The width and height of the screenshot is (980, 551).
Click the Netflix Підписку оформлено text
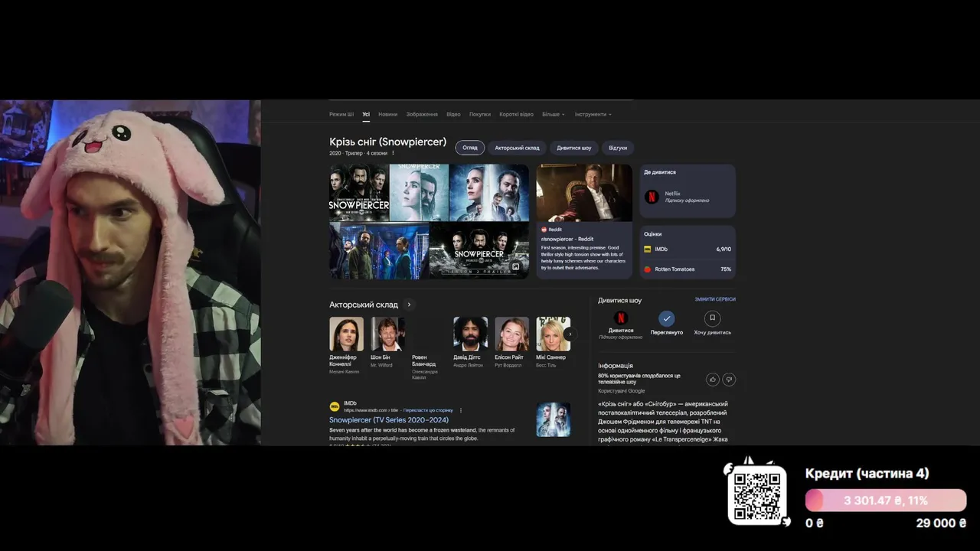click(687, 201)
